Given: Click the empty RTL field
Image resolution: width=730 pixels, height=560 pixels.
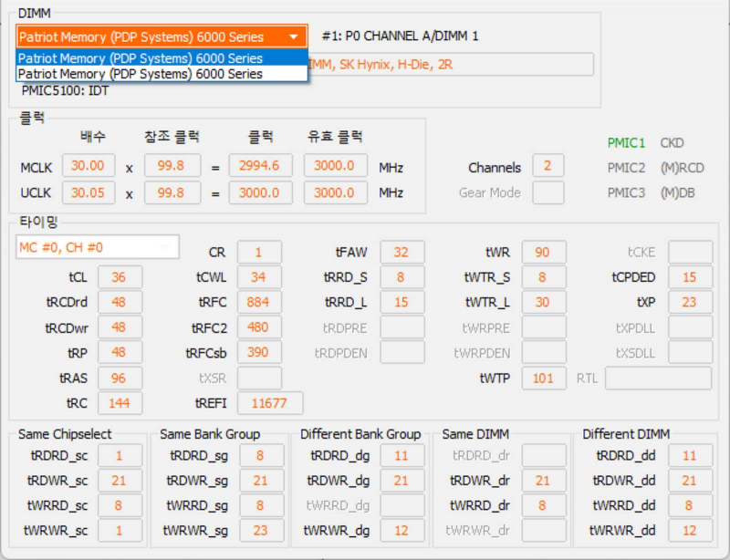Looking at the screenshot, I should click(x=658, y=378).
